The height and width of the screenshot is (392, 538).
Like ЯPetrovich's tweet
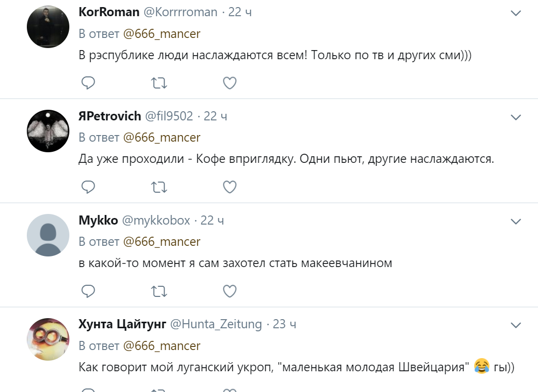point(230,187)
